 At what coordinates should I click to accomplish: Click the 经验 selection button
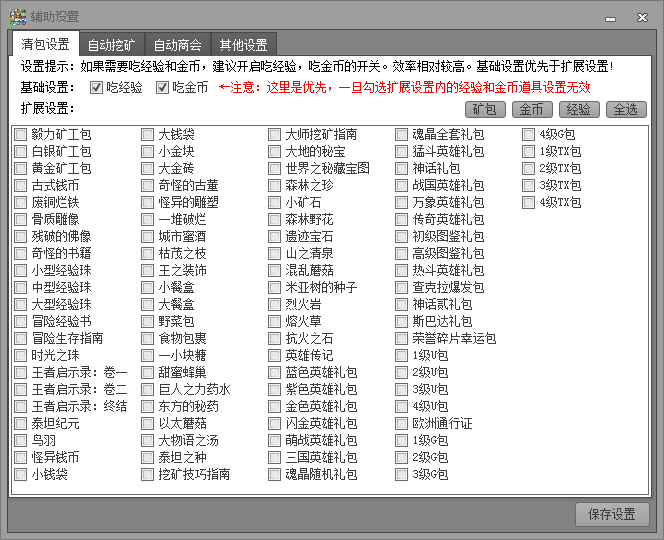click(579, 109)
